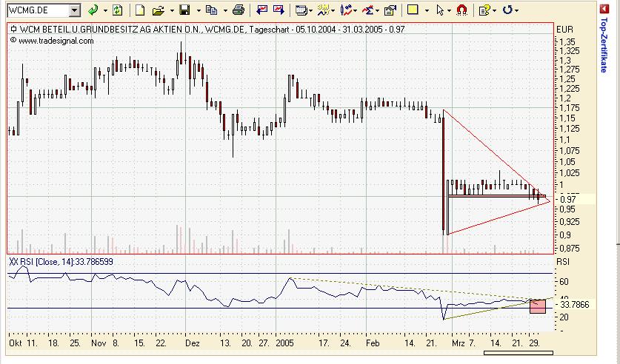Select the pointer cursor tool
Image resolution: width=620 pixels, height=364 pixels.
pos(440,10)
